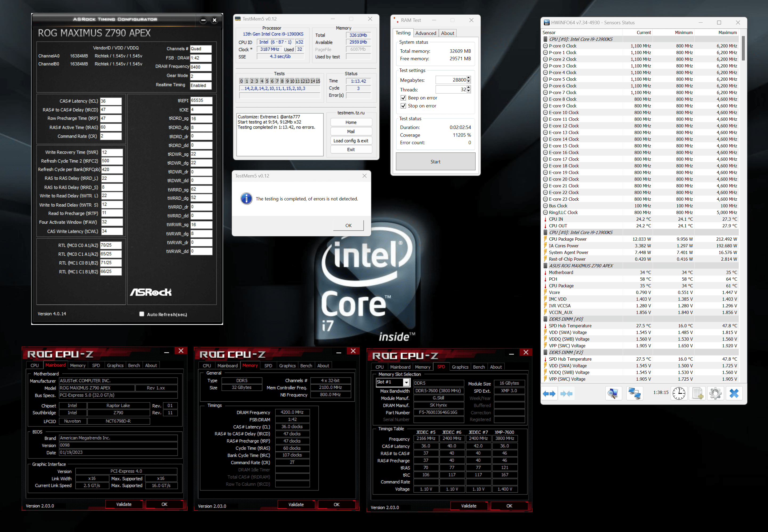Click Validate in CPU-Z Mainboard window
This screenshot has height=532, width=768.
124,504
